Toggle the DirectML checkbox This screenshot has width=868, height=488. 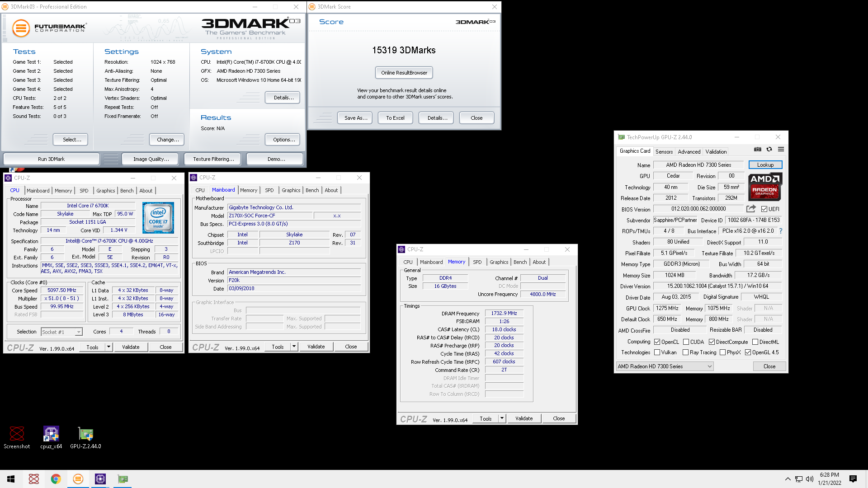pos(755,342)
